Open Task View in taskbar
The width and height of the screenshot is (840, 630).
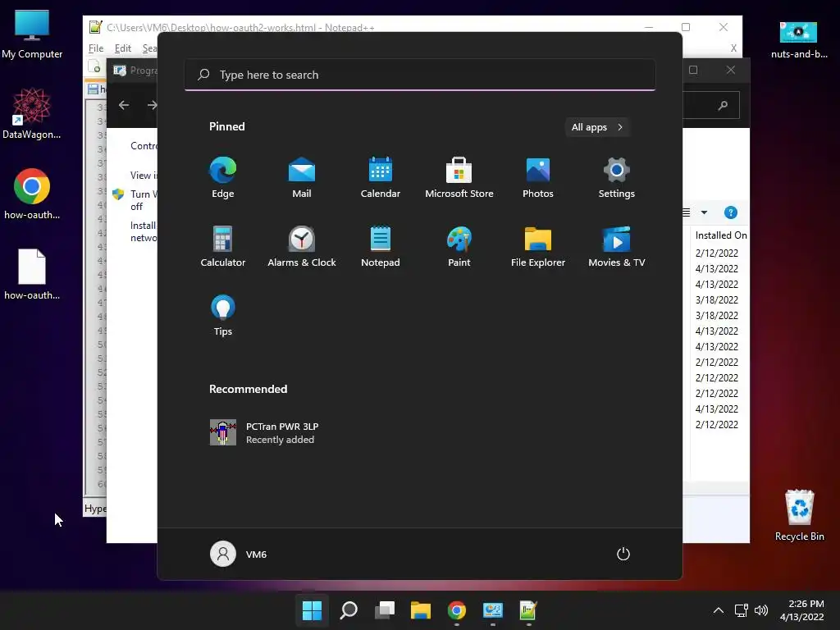(x=385, y=610)
